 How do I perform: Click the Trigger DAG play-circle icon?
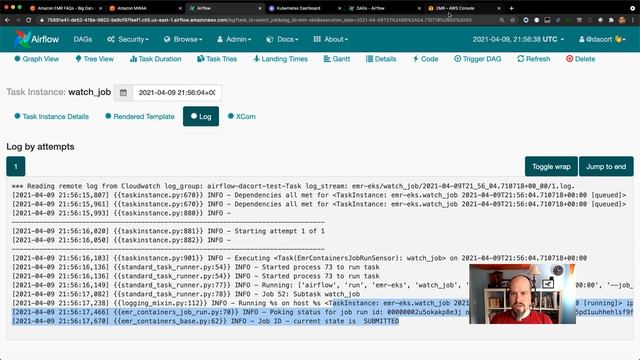click(x=458, y=59)
